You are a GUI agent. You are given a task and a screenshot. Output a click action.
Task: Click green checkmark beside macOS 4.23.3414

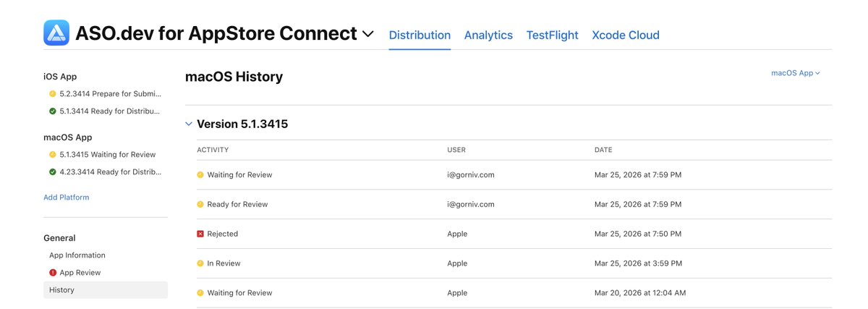point(52,172)
